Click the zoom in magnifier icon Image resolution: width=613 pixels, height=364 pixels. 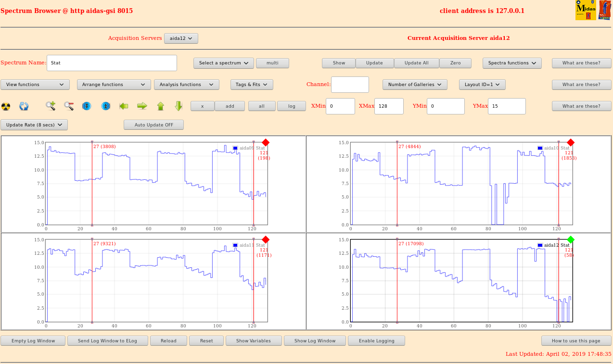(51, 106)
